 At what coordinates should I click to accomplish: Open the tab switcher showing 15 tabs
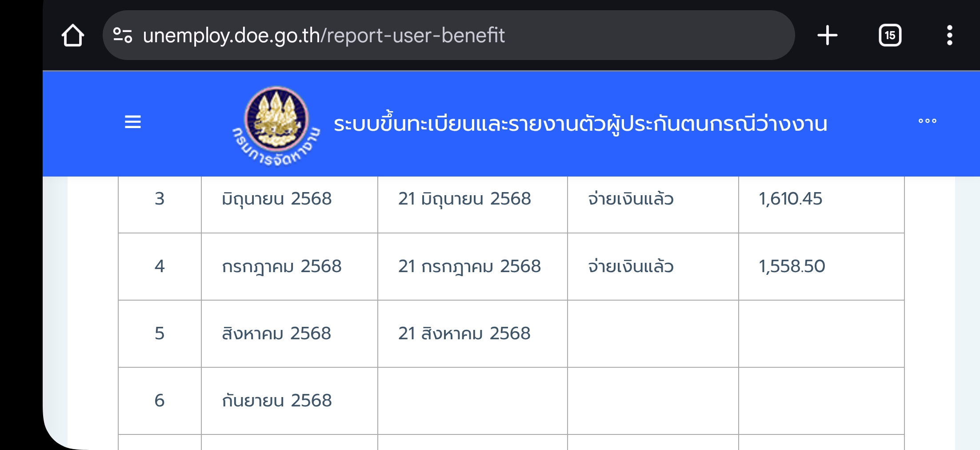click(x=890, y=35)
